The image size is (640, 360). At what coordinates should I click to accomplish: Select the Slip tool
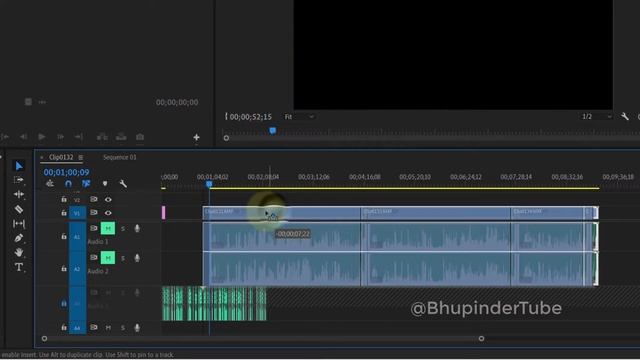19,224
